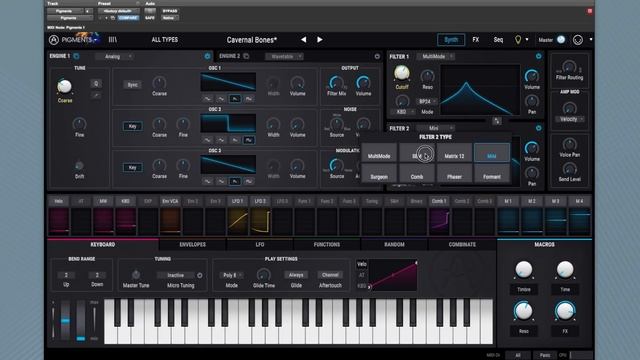Toggle Filter 1 power button

point(538,56)
